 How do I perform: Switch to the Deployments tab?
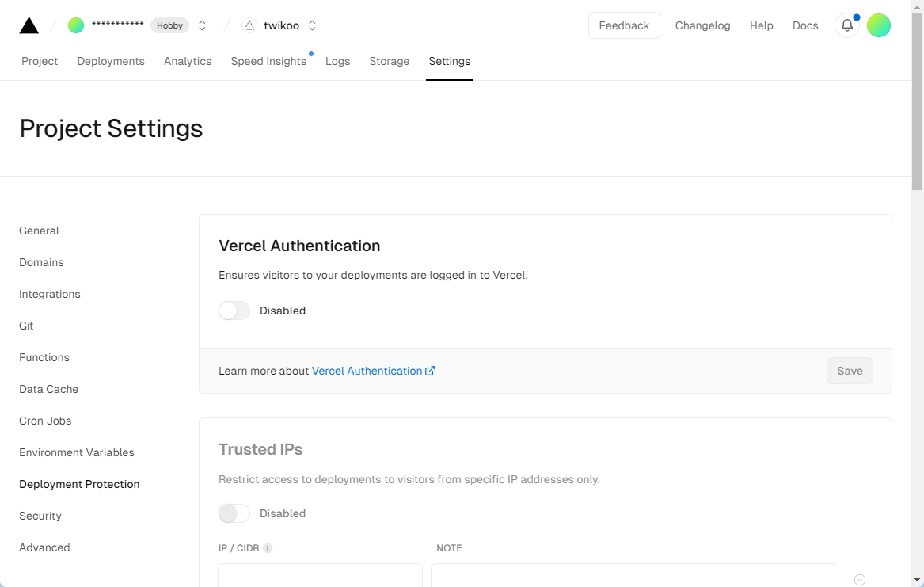tap(111, 61)
